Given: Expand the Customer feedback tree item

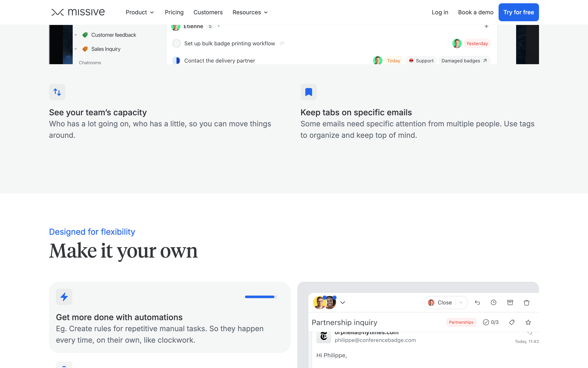Looking at the screenshot, I should pos(76,35).
